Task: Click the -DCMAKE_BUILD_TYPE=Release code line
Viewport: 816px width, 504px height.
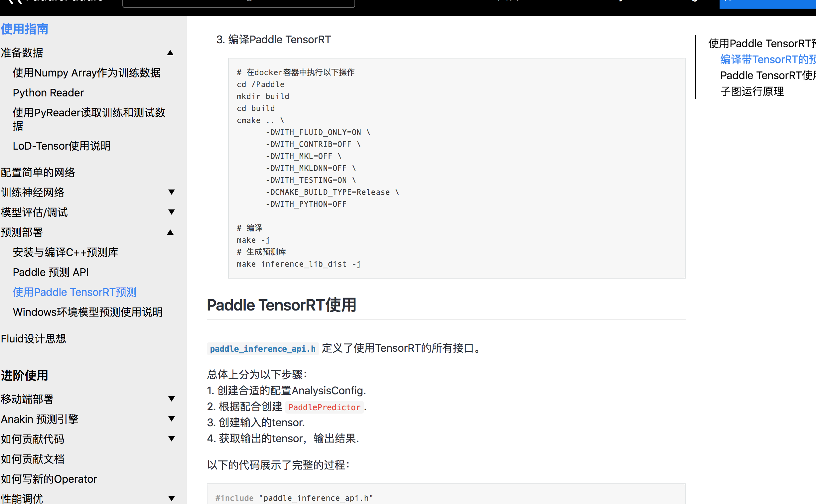Action: [x=332, y=192]
